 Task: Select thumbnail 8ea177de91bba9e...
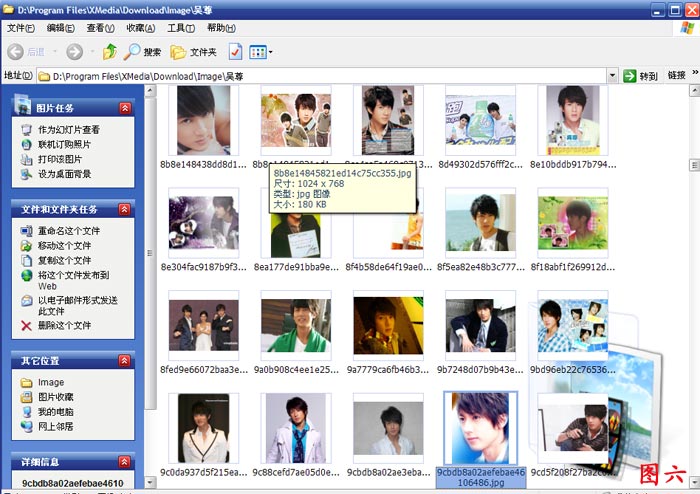(x=296, y=235)
